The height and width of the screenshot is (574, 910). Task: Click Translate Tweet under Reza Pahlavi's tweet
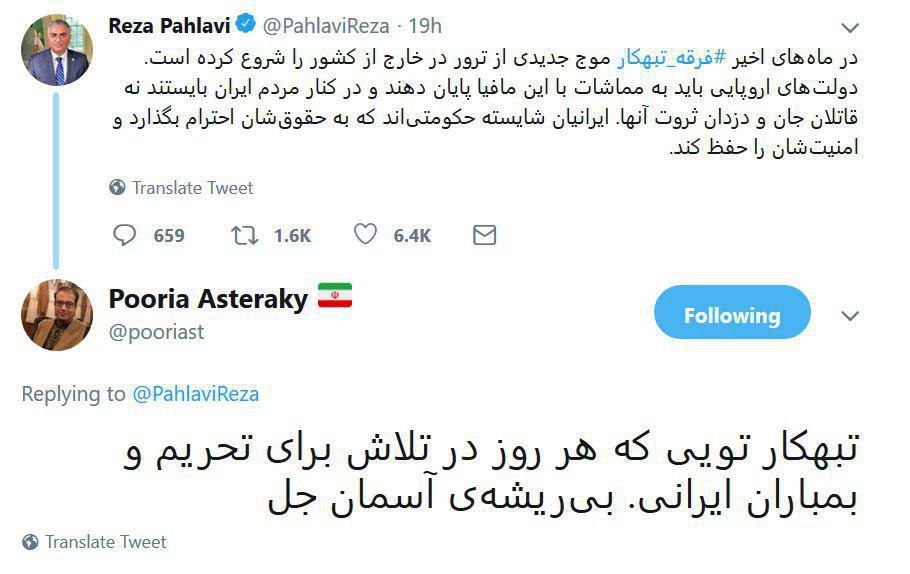[193, 187]
